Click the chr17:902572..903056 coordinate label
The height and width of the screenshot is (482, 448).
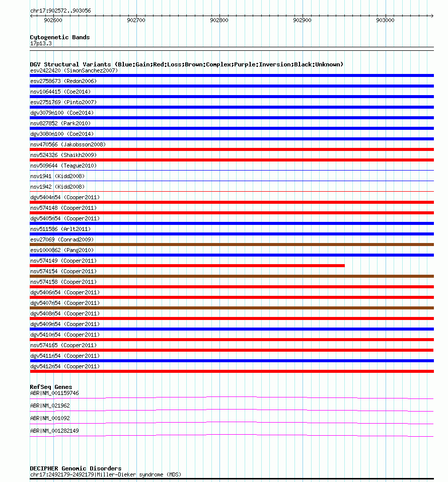[60, 11]
